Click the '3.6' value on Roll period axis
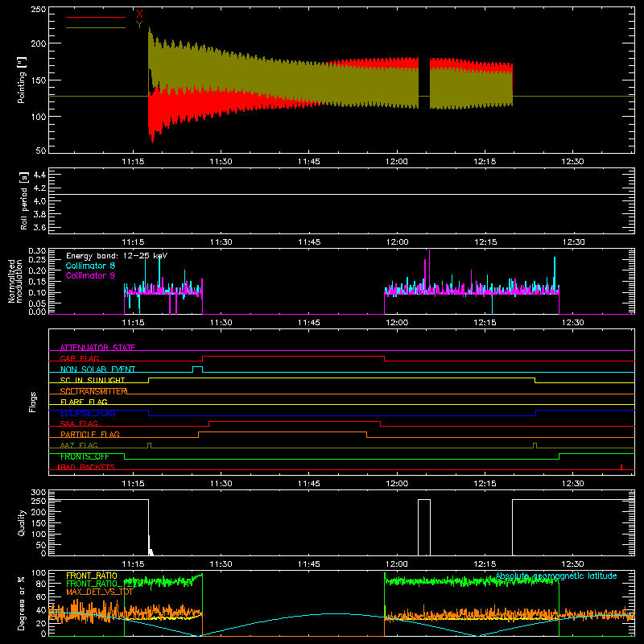This screenshot has height=644, width=644. (39, 227)
